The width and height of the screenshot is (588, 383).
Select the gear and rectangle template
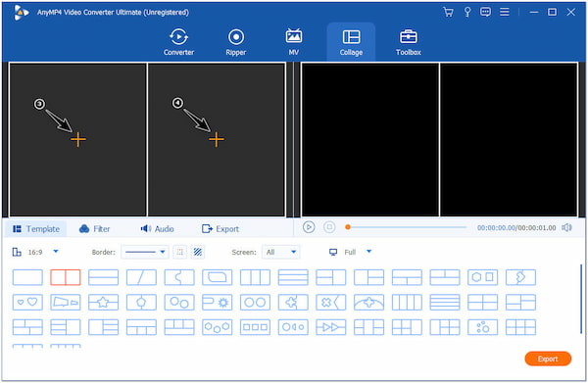[218, 302]
